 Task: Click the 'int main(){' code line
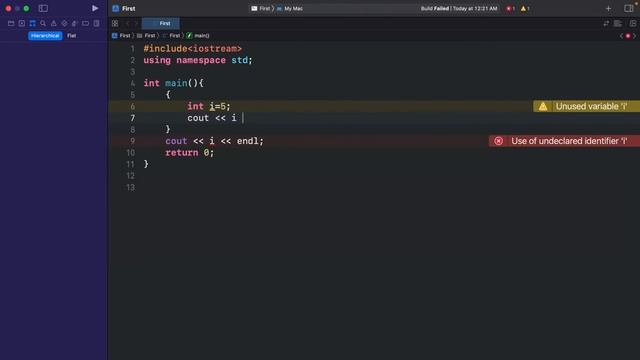[x=173, y=83]
